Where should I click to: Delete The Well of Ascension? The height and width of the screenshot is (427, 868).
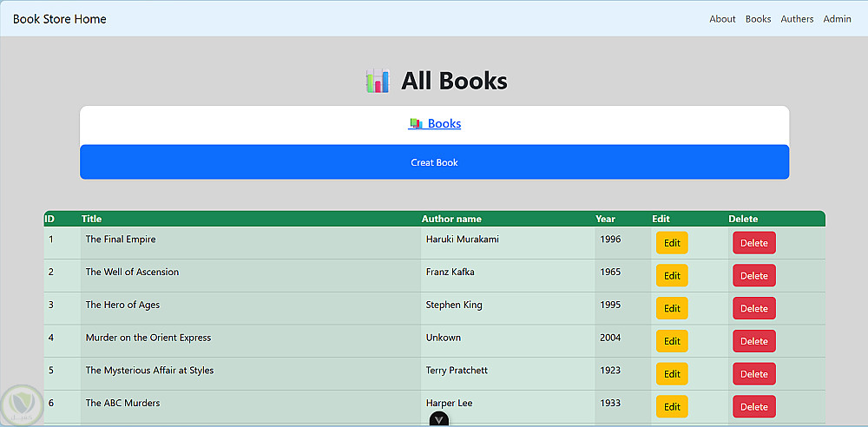(754, 275)
